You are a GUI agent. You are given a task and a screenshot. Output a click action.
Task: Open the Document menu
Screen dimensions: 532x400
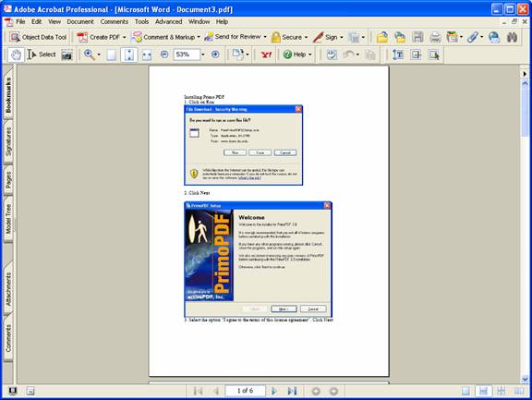[x=80, y=22]
